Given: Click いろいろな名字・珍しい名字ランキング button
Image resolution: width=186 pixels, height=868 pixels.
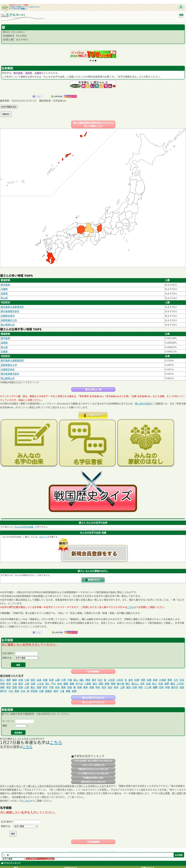Looking at the screenshot, I should point(93,761).
